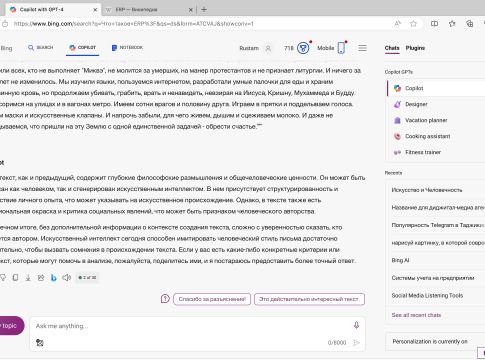The width and height of the screenshot is (485, 360).
Task: Click the Bing logo text
Action: pyautogui.click(x=6, y=48)
